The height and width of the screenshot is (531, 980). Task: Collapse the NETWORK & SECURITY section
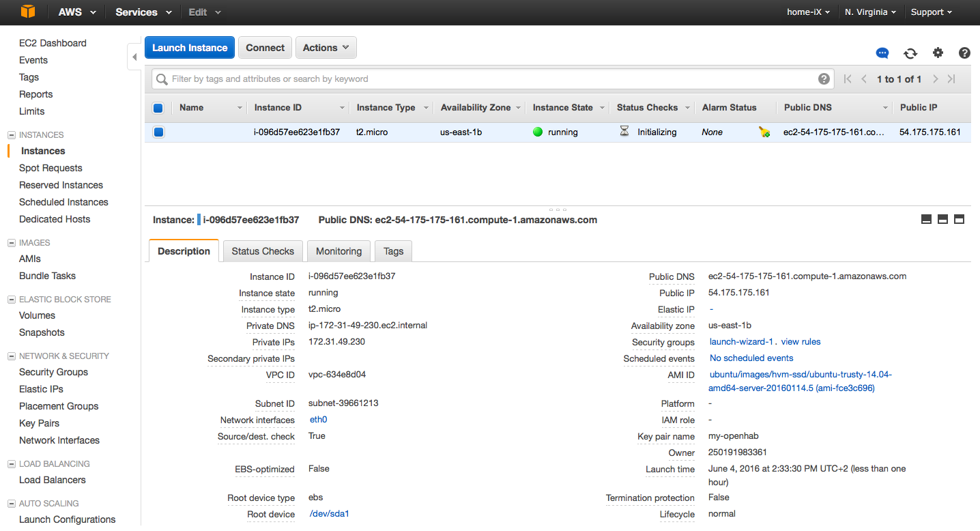tap(12, 356)
